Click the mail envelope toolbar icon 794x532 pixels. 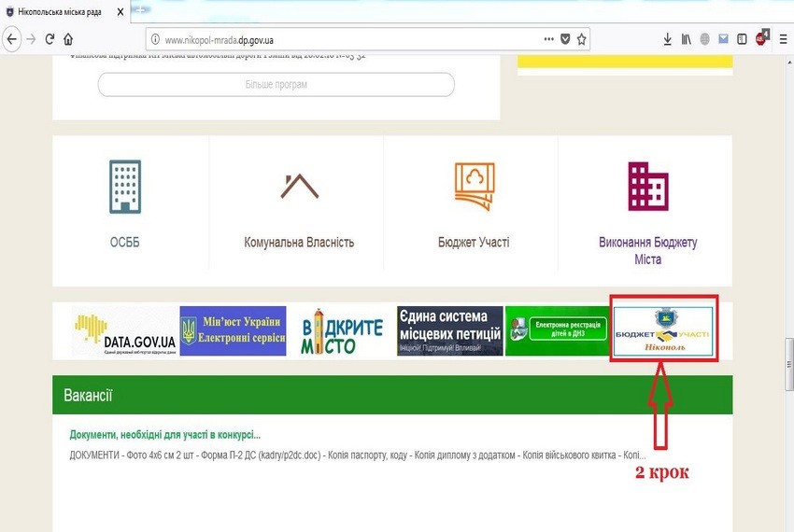(x=723, y=39)
